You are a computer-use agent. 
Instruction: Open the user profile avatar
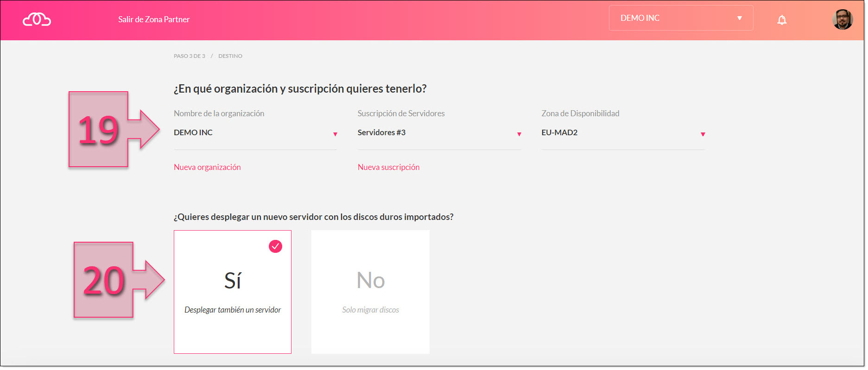(843, 19)
